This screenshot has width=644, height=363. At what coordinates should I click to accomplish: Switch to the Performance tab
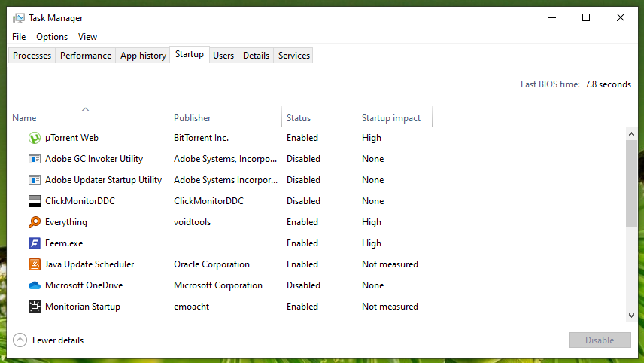[86, 56]
